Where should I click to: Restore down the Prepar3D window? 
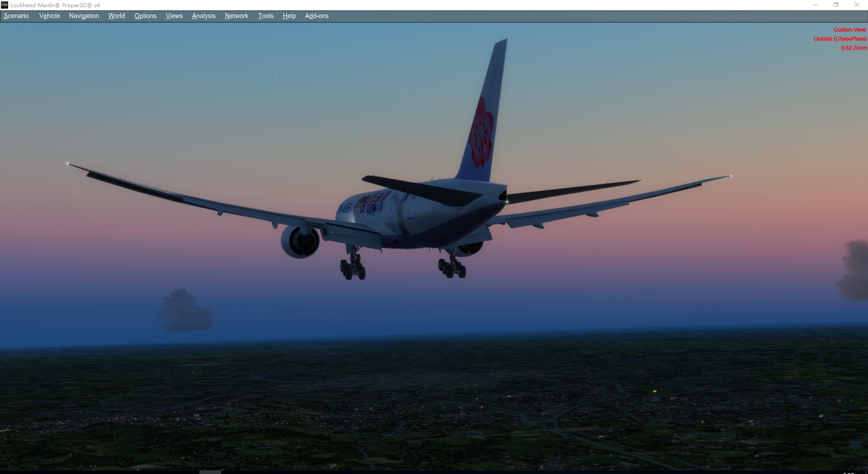[x=836, y=5]
